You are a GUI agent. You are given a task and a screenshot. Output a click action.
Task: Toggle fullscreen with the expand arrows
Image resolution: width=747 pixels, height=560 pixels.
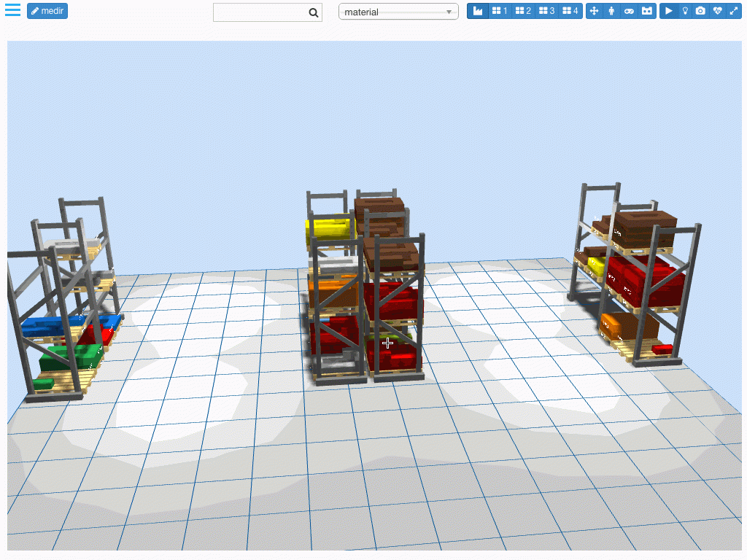pyautogui.click(x=735, y=10)
